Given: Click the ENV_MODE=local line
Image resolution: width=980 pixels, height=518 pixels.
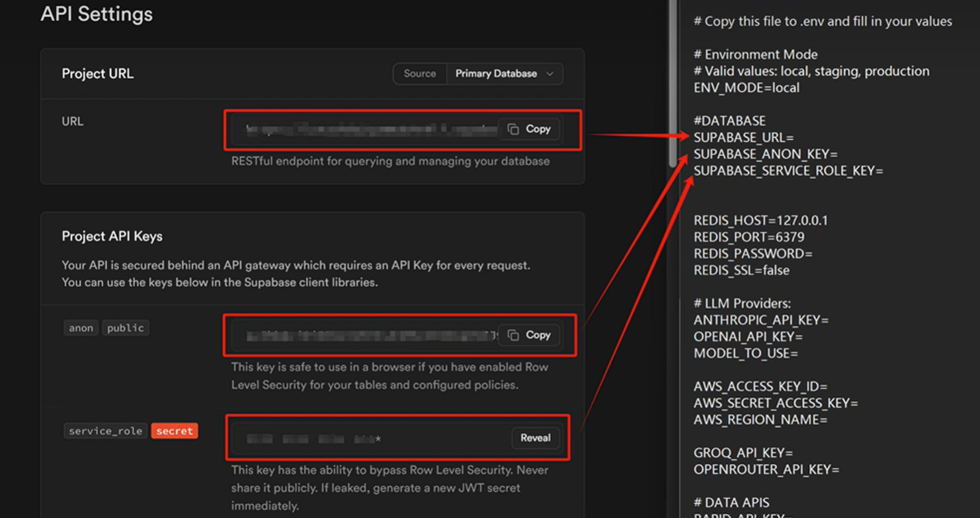Looking at the screenshot, I should 747,87.
